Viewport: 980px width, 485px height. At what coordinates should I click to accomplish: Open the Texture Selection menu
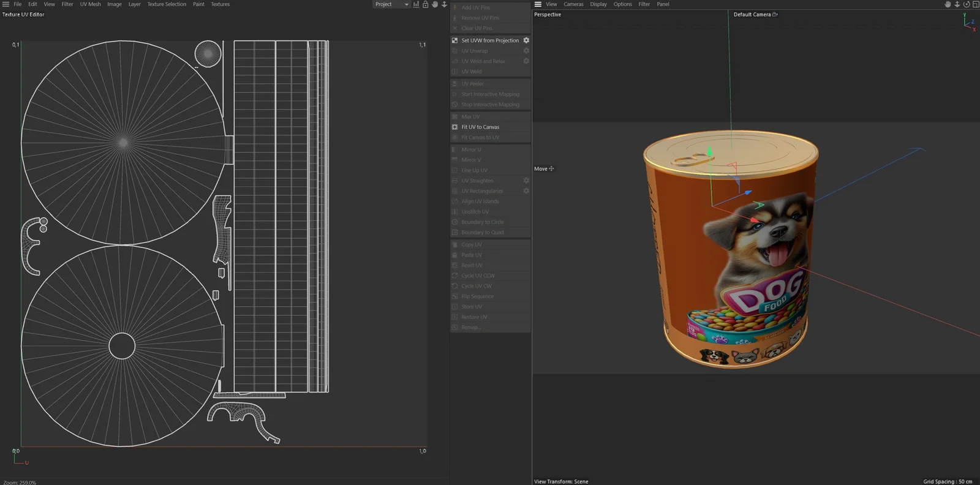pos(166,4)
